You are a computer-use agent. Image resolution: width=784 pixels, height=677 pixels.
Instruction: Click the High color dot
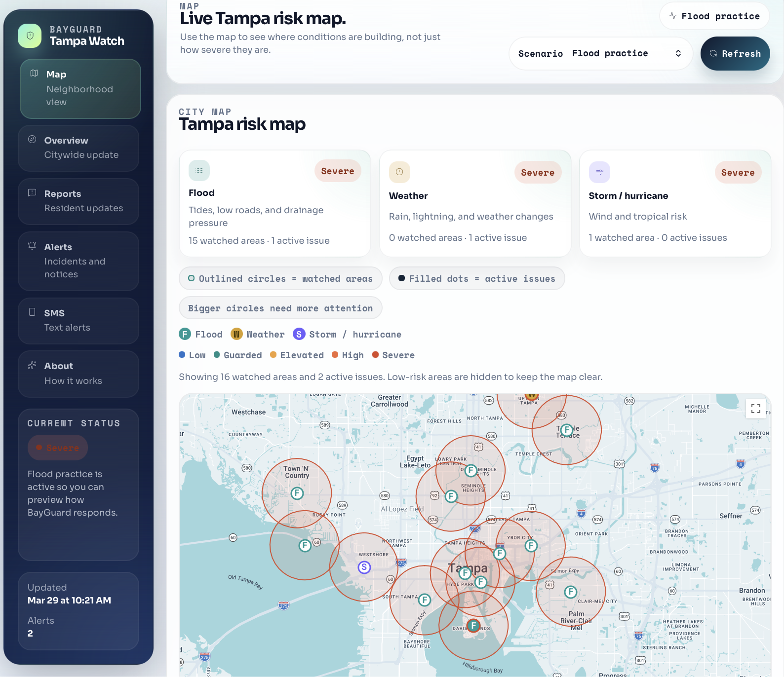click(x=335, y=355)
